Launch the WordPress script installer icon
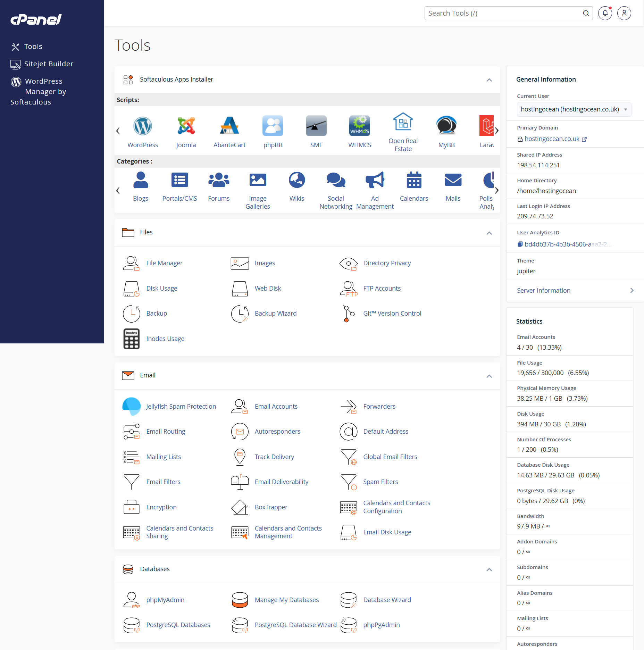The height and width of the screenshot is (650, 644). click(142, 126)
